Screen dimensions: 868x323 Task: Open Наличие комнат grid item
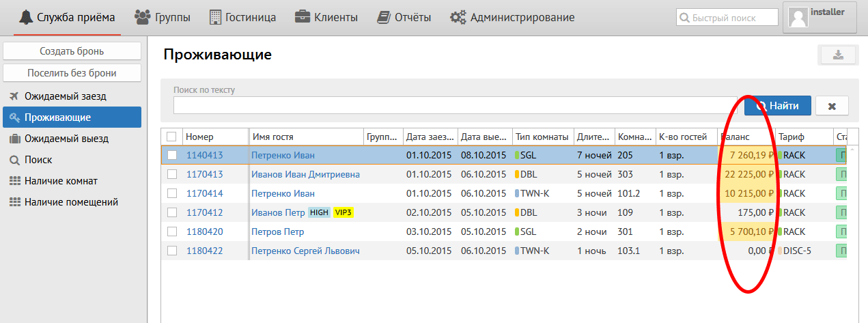coord(61,181)
